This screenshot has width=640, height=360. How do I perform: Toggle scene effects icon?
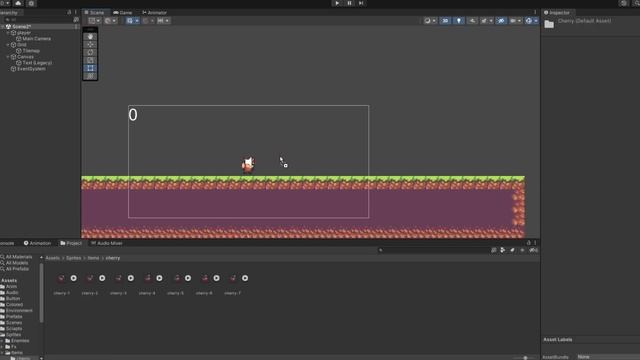[x=484, y=21]
